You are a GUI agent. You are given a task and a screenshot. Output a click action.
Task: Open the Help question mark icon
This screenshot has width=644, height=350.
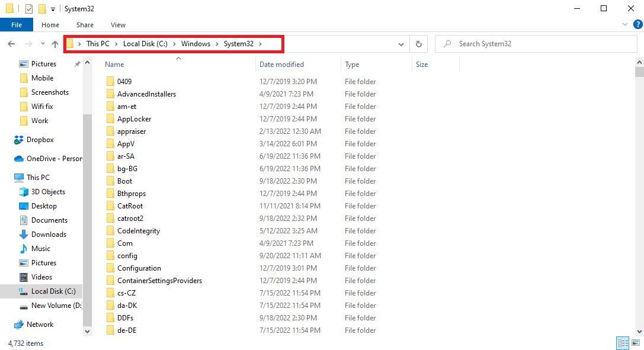coord(638,25)
